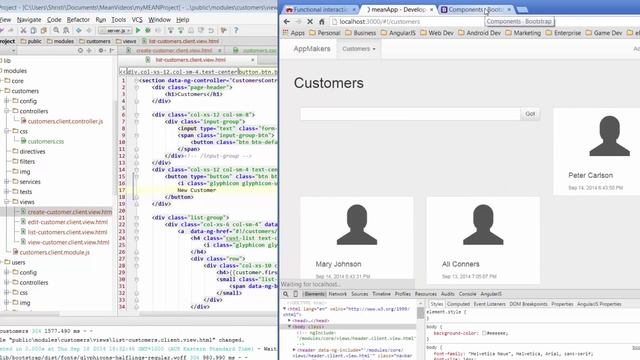Click the revert undo arrow toolbar icon
The height and width of the screenshot is (360, 640).
(x=211, y=31)
